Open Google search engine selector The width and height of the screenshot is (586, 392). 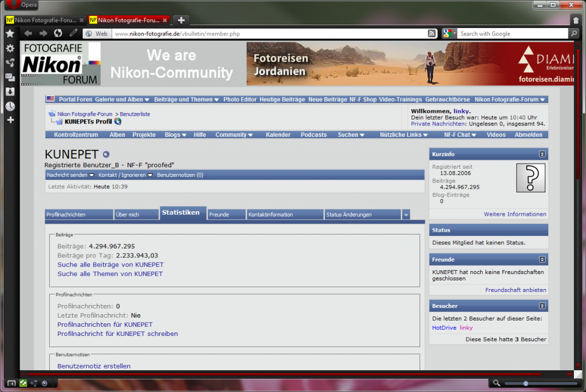click(x=449, y=34)
